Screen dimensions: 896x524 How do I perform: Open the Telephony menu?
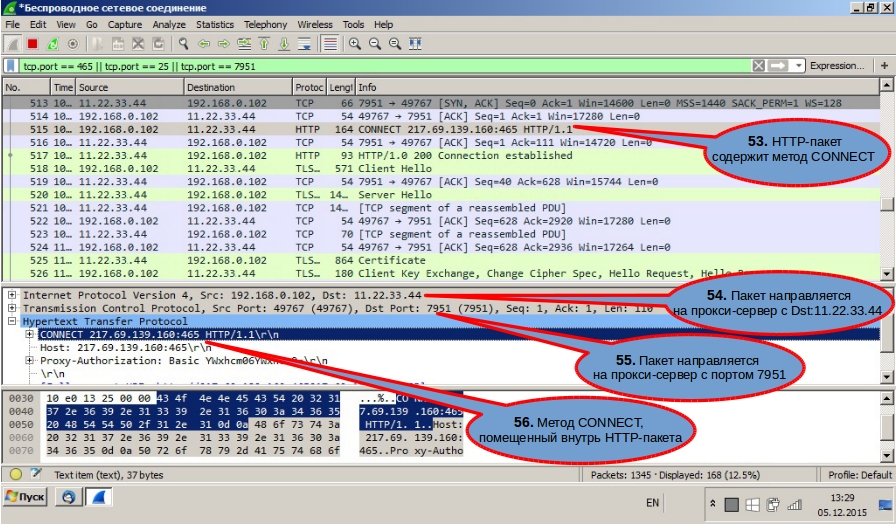click(266, 25)
